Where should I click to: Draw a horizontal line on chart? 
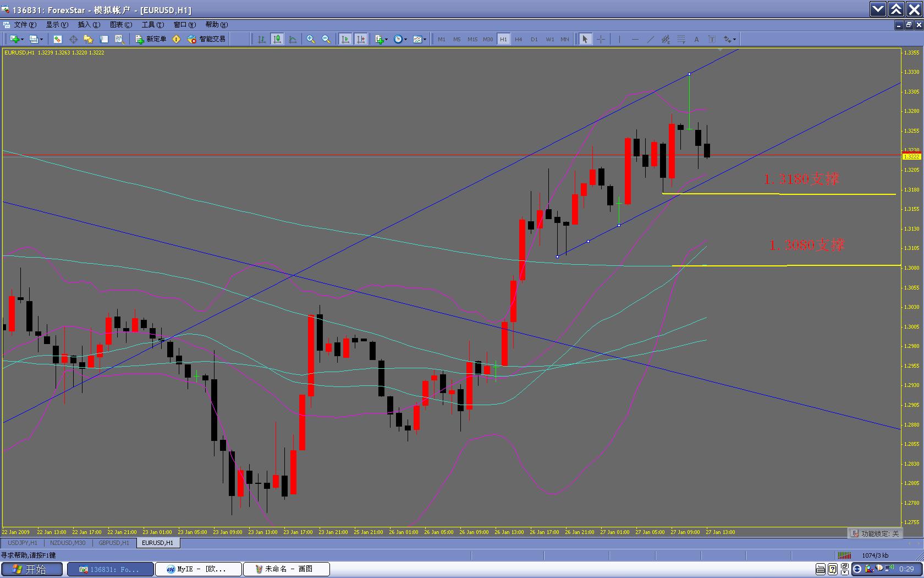(x=635, y=39)
